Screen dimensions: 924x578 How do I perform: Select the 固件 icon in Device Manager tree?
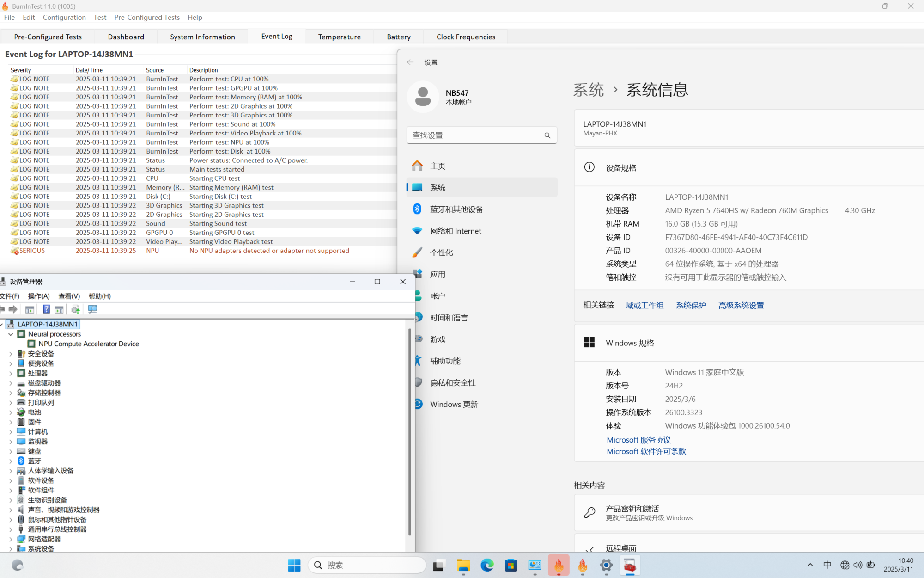(x=21, y=422)
